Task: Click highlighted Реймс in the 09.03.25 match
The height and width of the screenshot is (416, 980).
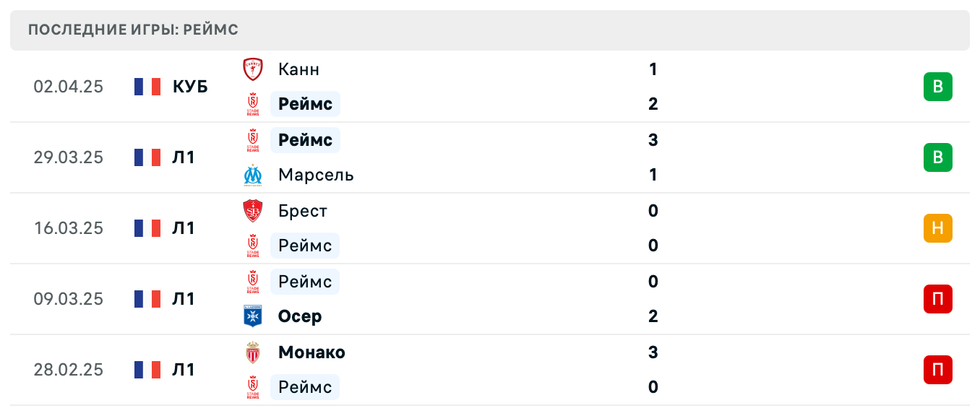Action: point(305,282)
